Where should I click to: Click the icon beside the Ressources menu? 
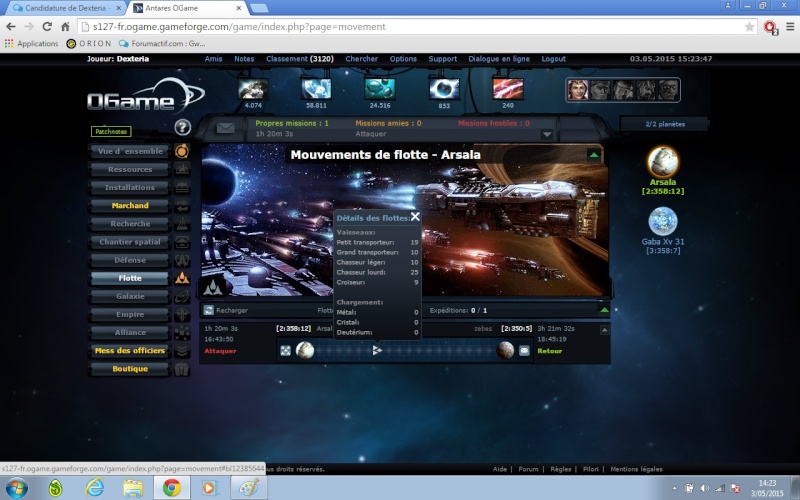pos(182,169)
